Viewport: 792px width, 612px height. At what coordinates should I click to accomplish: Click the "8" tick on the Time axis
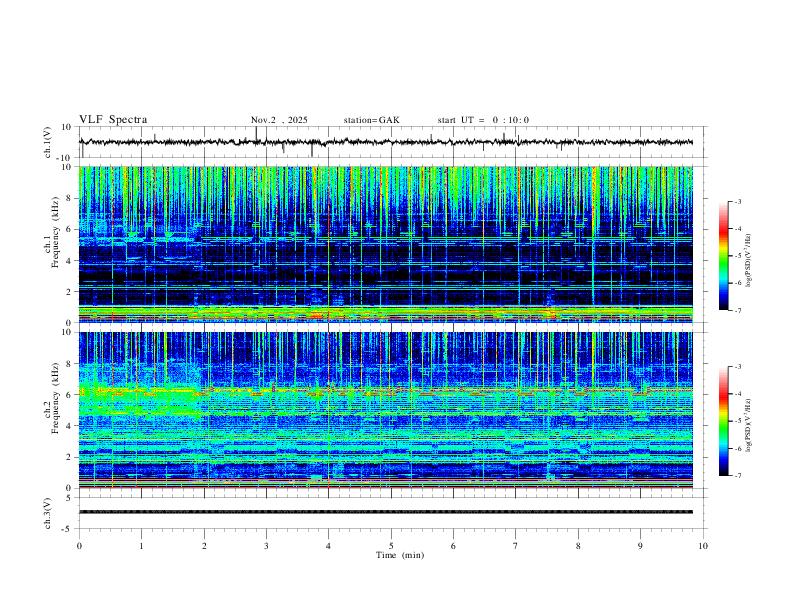coord(578,546)
